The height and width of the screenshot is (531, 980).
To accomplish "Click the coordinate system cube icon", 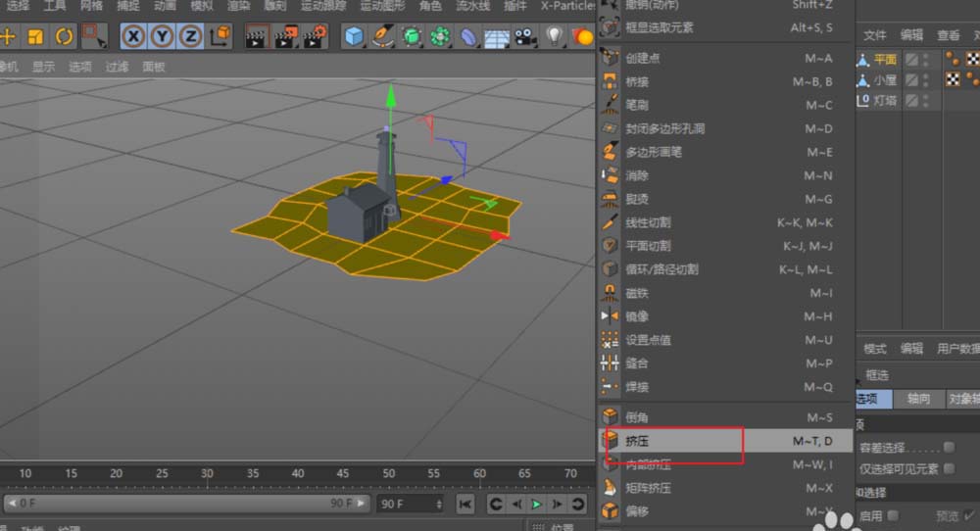I will point(220,37).
